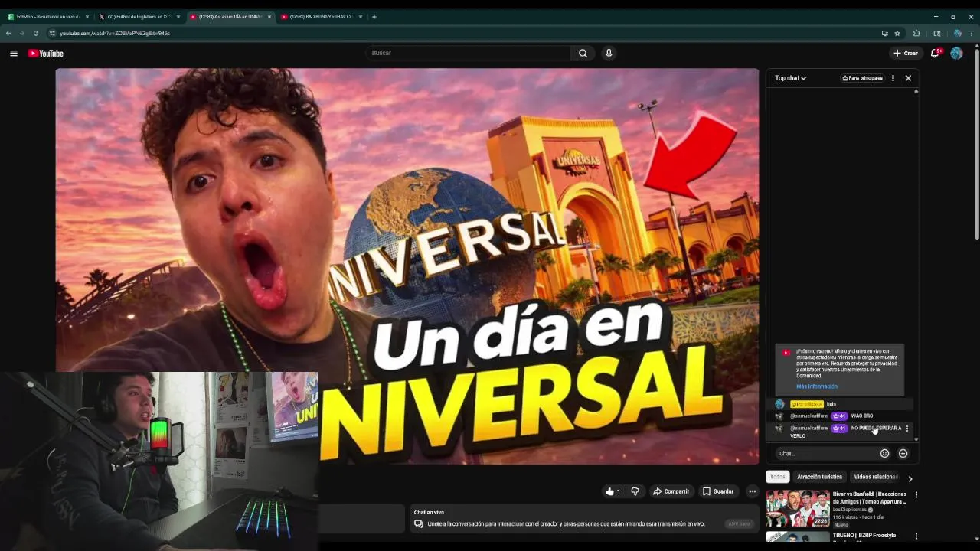Dislike the video with thumbs down
This screenshot has width=980, height=551.
(635, 491)
